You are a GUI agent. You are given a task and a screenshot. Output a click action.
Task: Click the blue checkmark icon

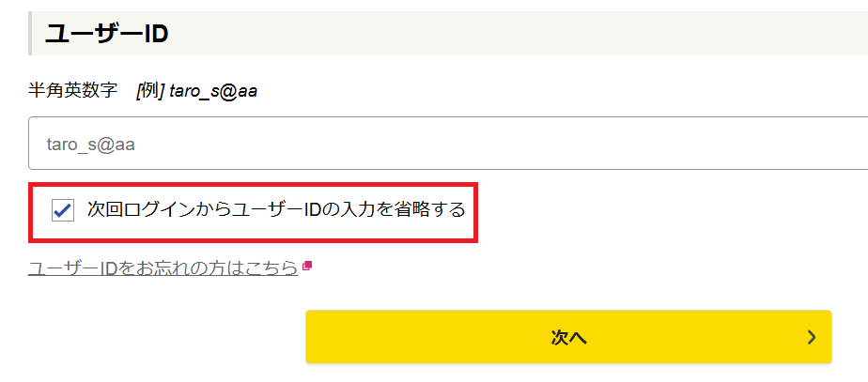63,211
